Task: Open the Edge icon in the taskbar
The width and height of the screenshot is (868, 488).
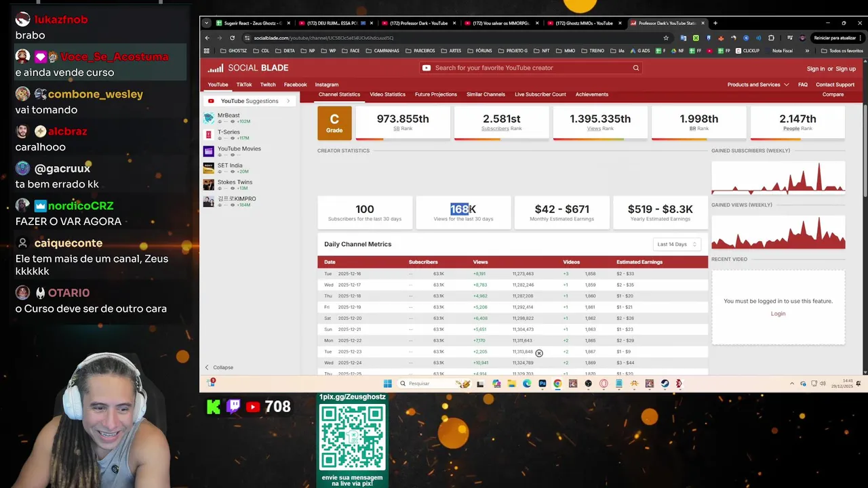Action: click(527, 384)
